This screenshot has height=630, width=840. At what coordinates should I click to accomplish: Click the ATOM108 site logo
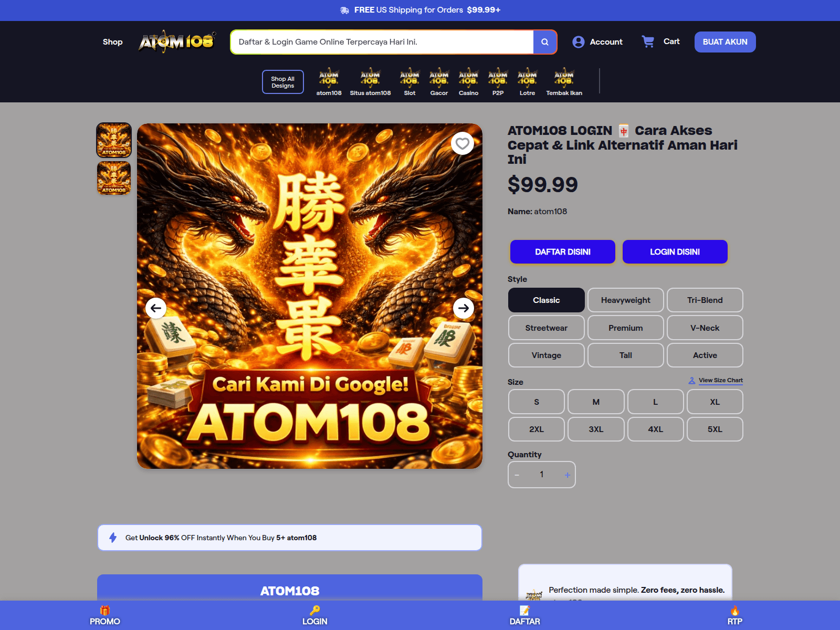pos(177,41)
